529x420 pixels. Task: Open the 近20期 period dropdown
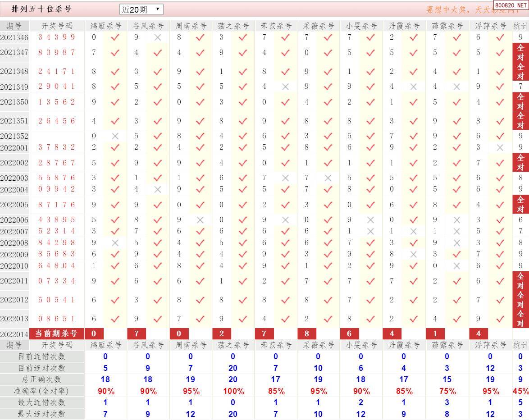[x=141, y=9]
